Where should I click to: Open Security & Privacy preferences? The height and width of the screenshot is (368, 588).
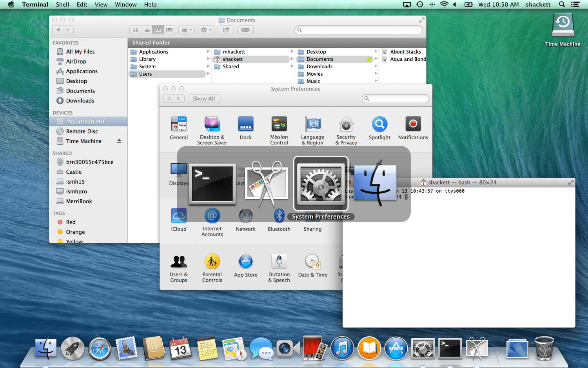(346, 125)
